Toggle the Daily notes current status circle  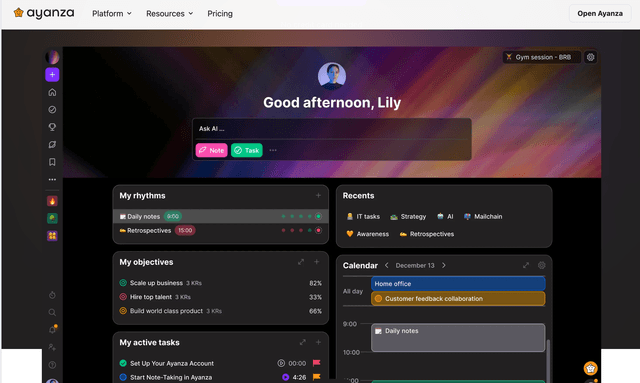(318, 216)
